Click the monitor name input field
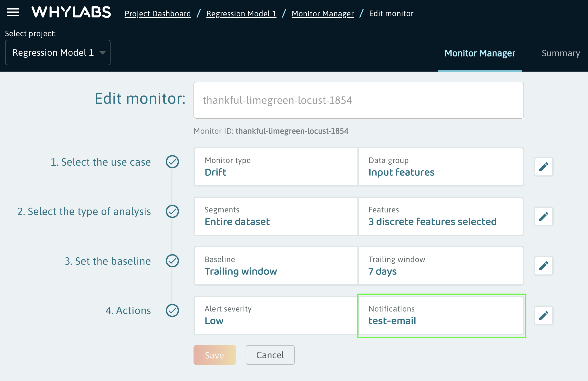 click(x=359, y=100)
